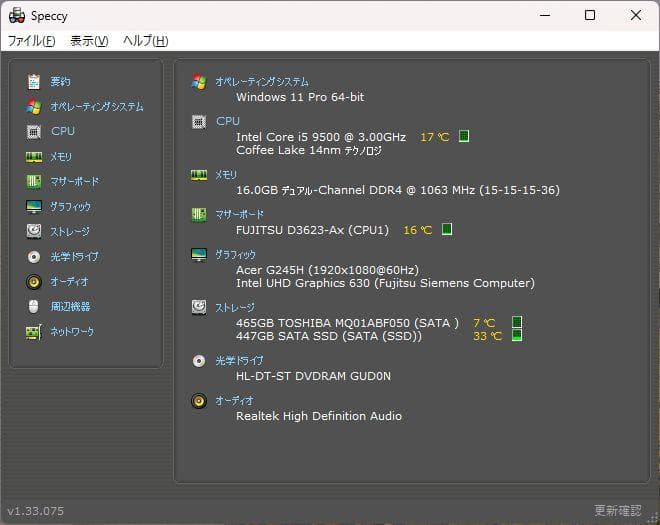Screen dimensions: 660x525
Task: Select メモリ in the sidebar
Action: 61,157
